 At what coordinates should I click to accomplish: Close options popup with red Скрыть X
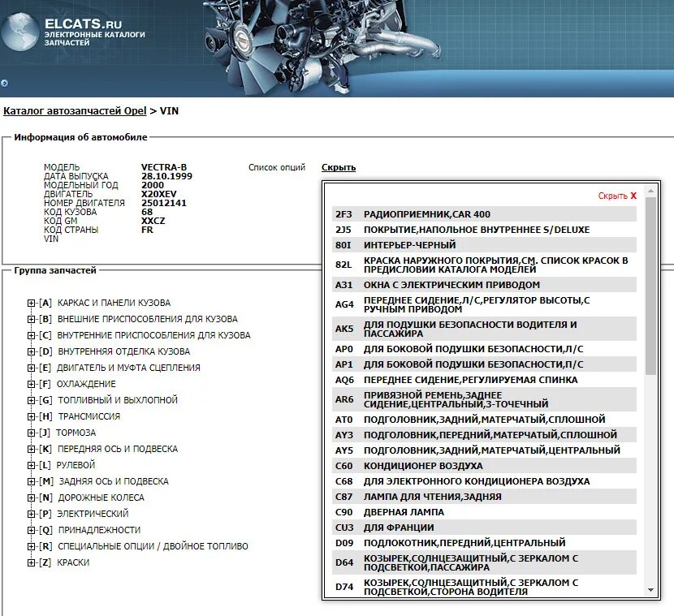coord(617,196)
